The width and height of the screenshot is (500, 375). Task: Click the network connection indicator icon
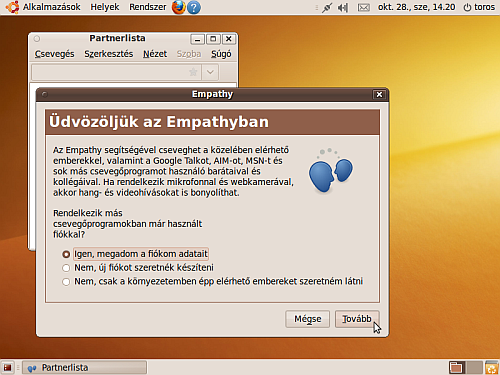327,7
